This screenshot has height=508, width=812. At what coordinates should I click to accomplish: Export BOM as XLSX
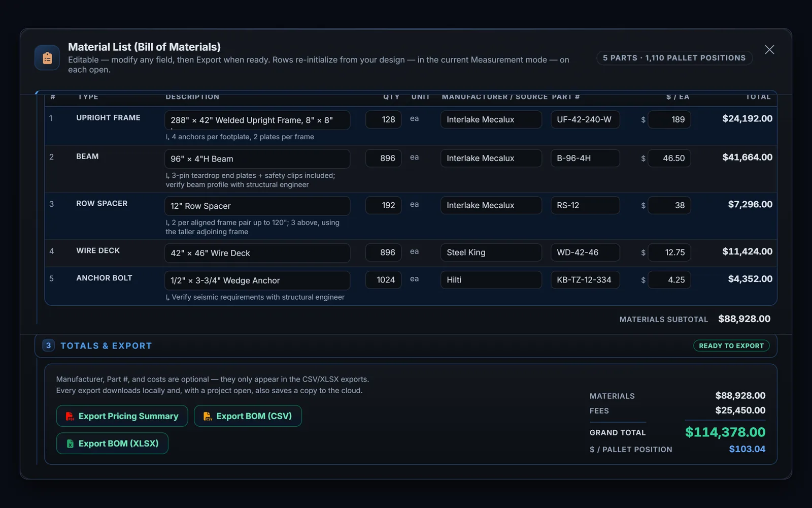(112, 443)
